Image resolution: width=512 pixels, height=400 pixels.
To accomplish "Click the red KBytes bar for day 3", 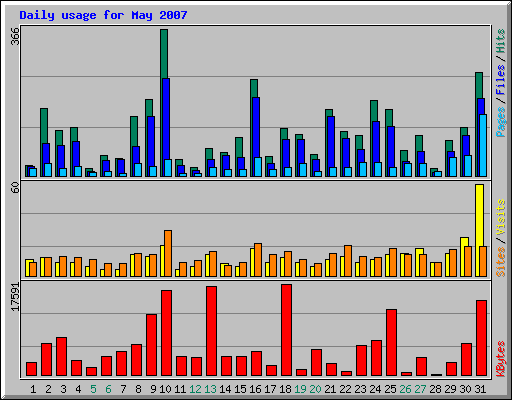I will point(61,357).
